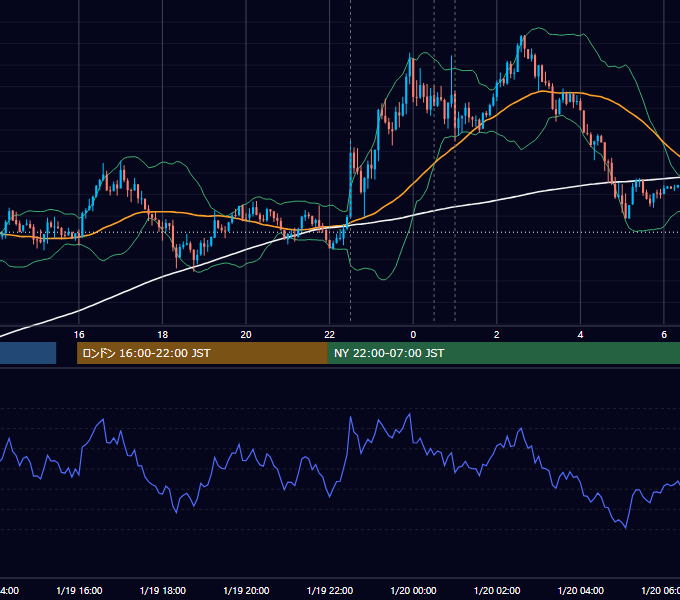The height and width of the screenshot is (600, 680).
Task: Click the hour 16 axis marker
Action: coord(79,335)
